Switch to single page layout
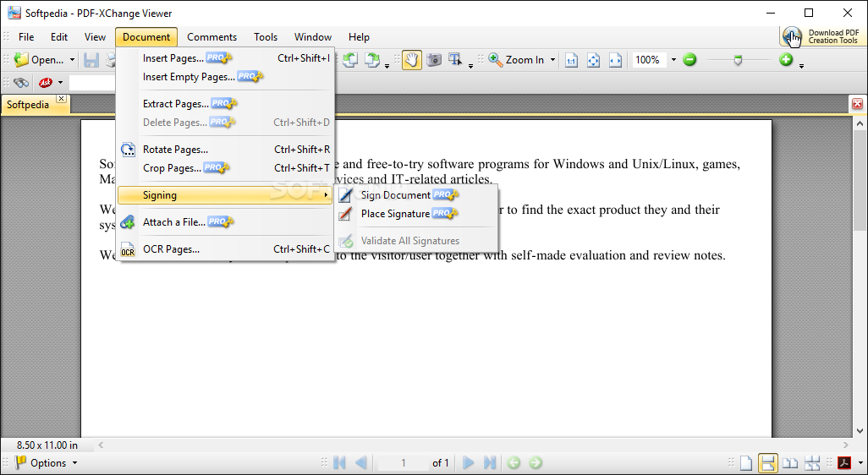Viewport: 868px width, 475px height. tap(747, 463)
